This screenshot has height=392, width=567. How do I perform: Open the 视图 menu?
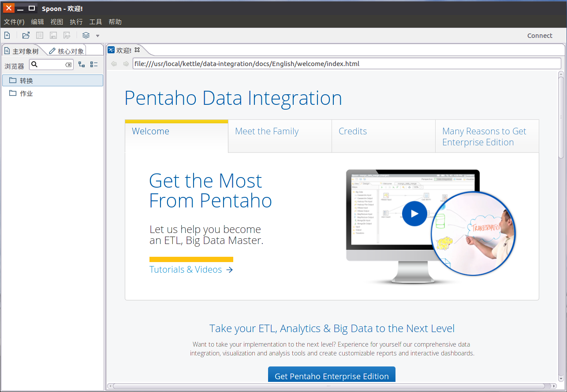coord(57,22)
